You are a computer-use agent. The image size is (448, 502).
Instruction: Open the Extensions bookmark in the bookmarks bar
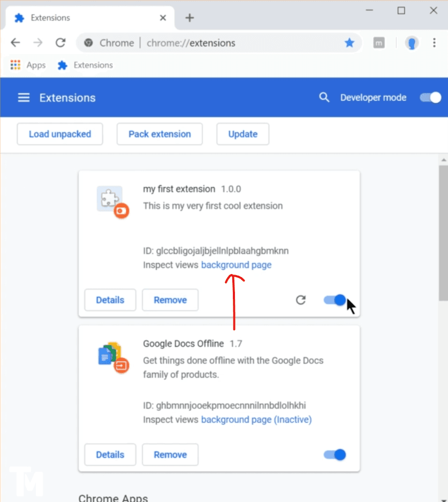(x=85, y=65)
